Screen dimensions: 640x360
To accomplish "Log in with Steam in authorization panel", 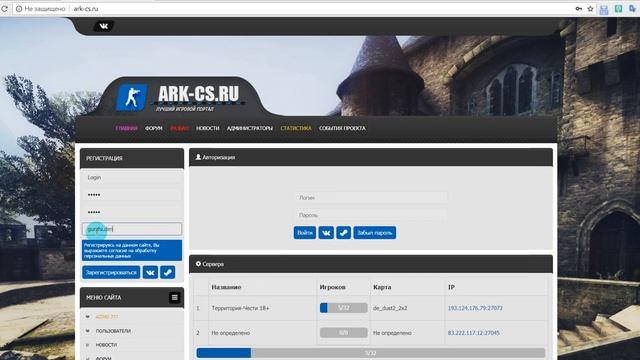I will 344,233.
